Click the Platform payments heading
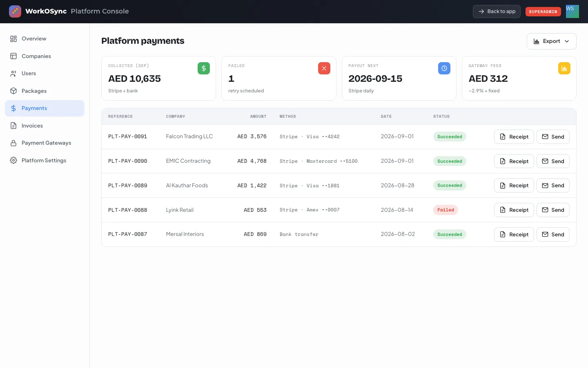Viewport: 588px width, 368px height. 143,41
